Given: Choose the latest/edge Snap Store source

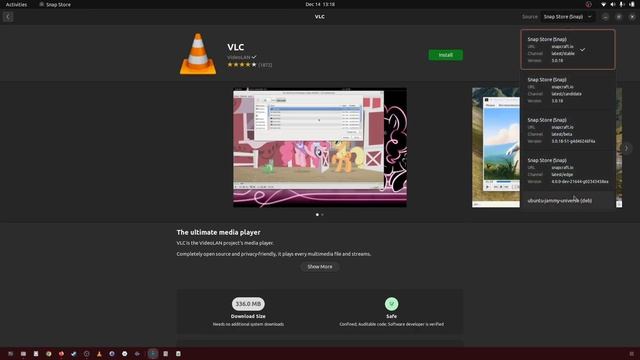Looking at the screenshot, I should 568,171.
